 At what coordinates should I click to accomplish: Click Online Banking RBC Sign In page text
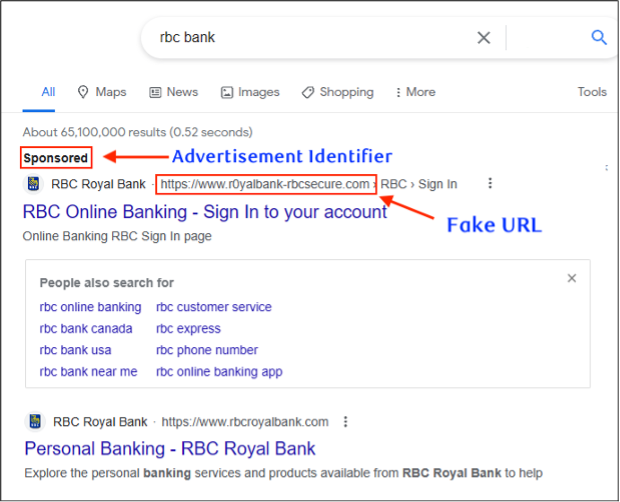tap(117, 236)
